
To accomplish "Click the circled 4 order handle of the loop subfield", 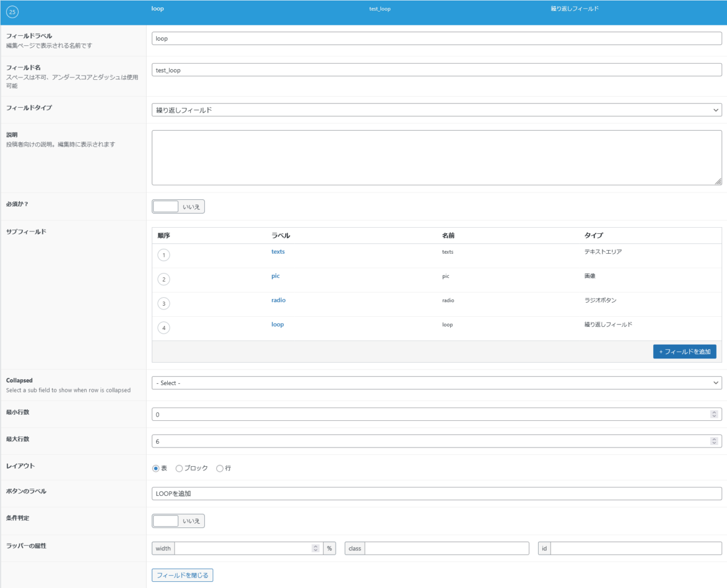I will pos(164,328).
